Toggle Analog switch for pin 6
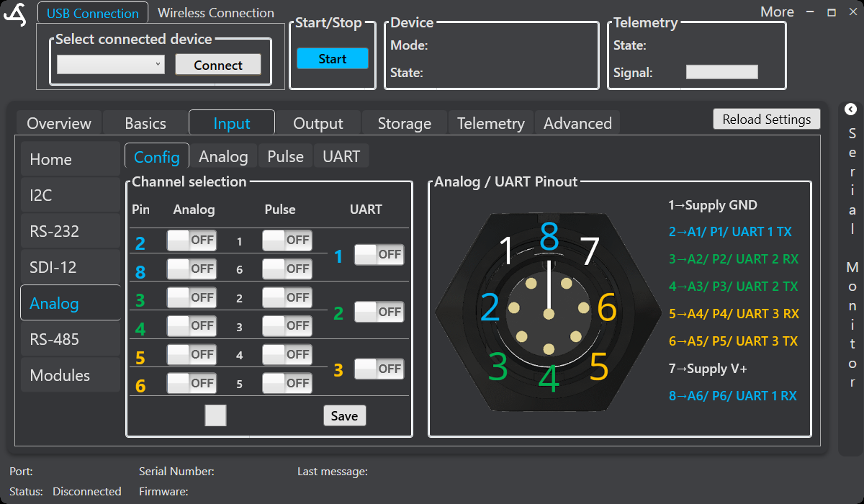Screen dimensions: 864x504 [x=192, y=383]
